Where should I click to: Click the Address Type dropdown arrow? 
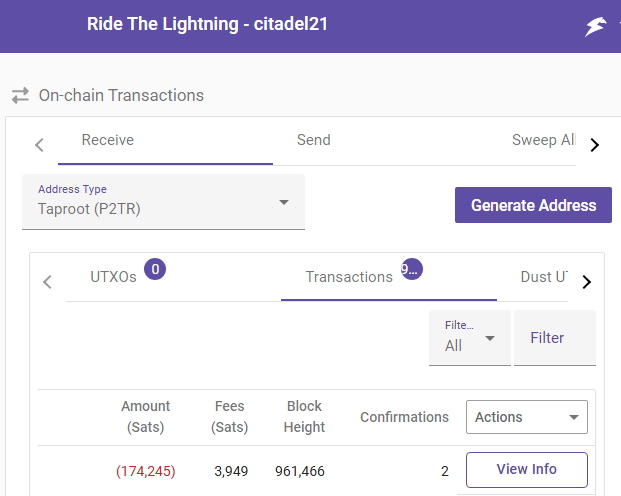(x=284, y=202)
